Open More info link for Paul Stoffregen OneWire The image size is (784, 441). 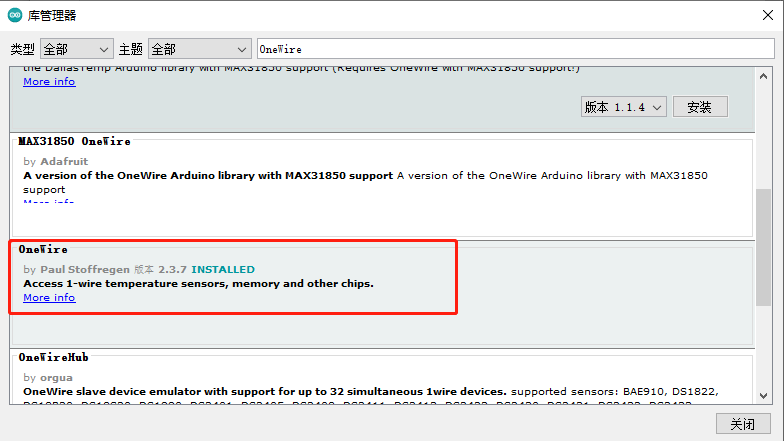tap(49, 298)
